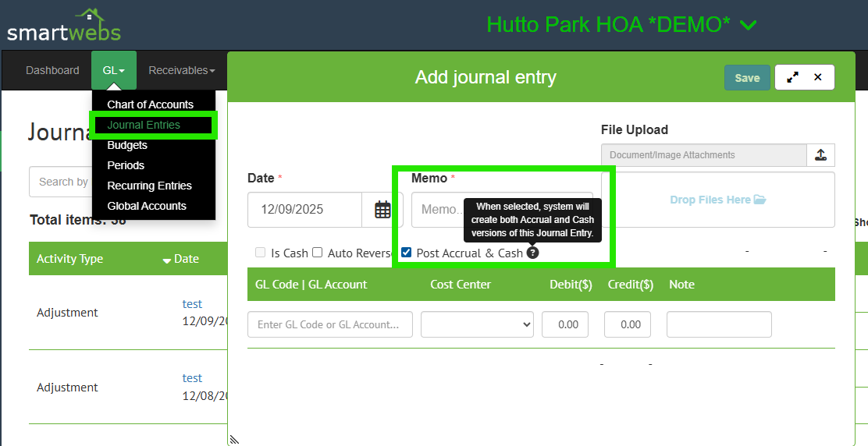Click the file upload icon button
This screenshot has width=868, height=446.
coord(820,155)
